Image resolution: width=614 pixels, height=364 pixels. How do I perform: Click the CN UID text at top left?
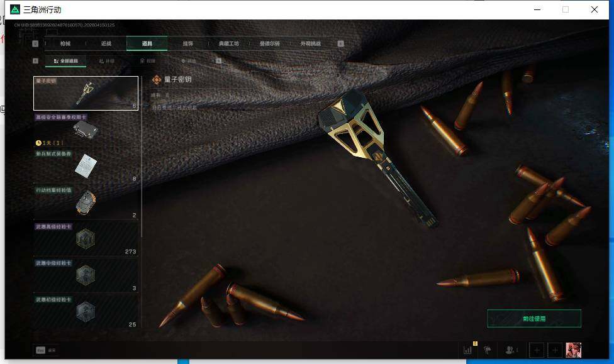tap(65, 25)
